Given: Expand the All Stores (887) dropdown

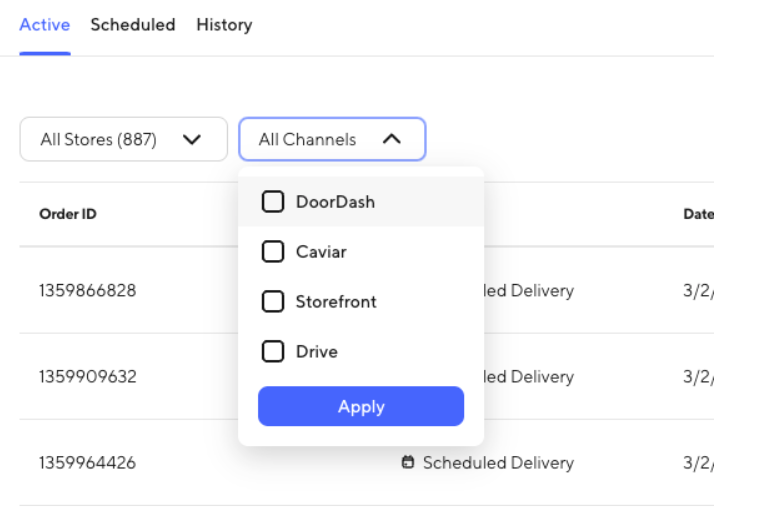Looking at the screenshot, I should [x=123, y=140].
